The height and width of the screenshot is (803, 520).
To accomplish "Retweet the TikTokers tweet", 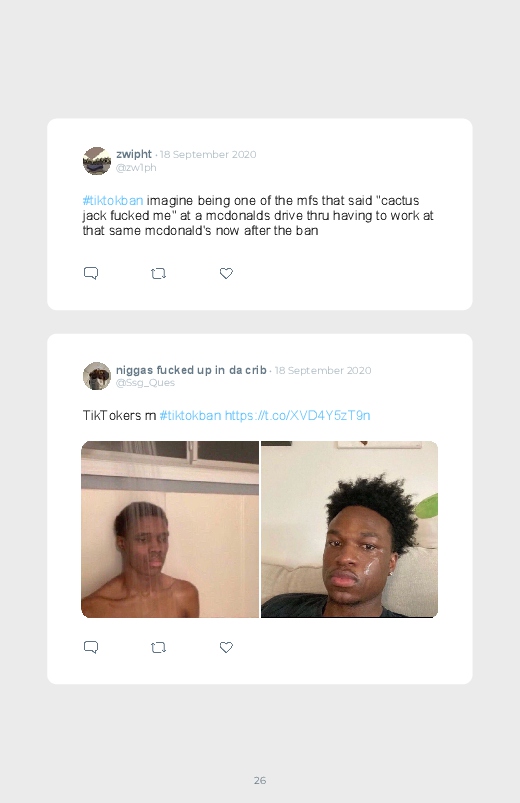I will (158, 647).
